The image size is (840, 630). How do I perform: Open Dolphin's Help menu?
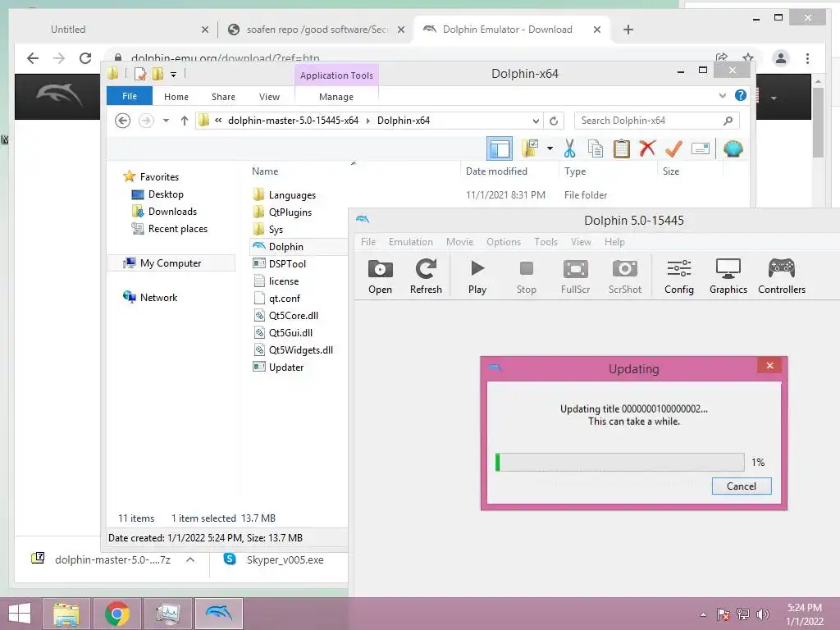pos(614,242)
